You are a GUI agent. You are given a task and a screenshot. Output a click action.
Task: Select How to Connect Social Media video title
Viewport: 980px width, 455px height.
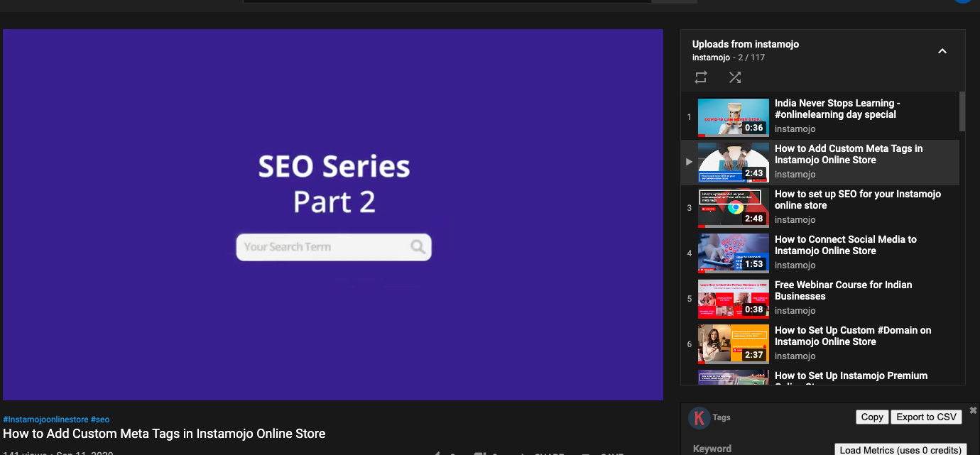845,245
